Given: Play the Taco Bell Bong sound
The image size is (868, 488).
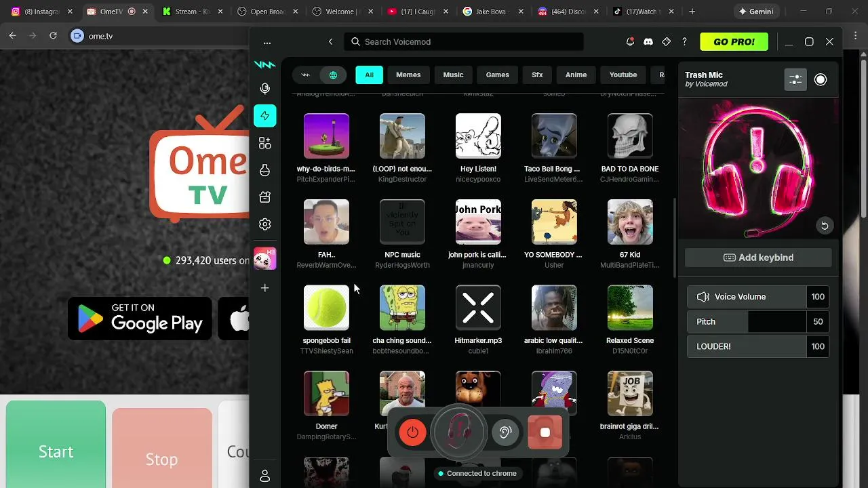Looking at the screenshot, I should click(554, 136).
